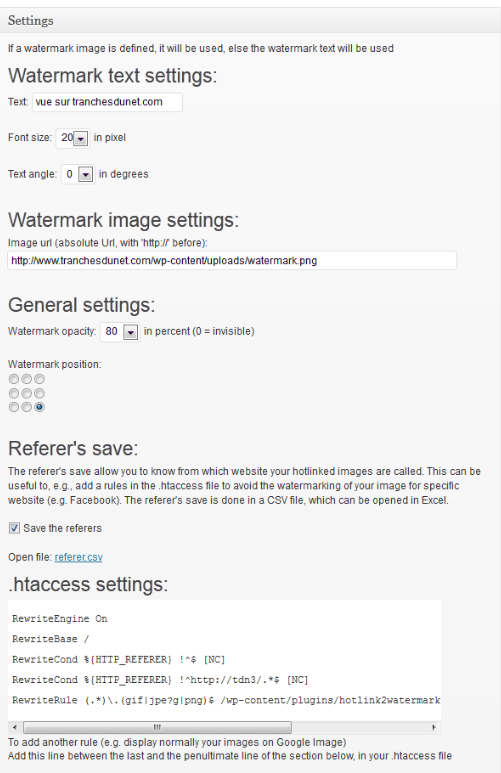Click the selected bottom-right position radio

click(39, 407)
